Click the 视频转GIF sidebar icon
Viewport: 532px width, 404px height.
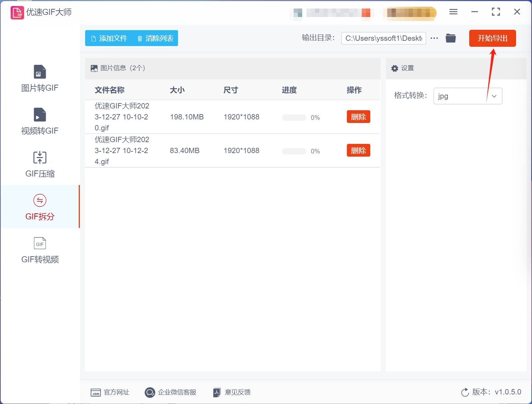tap(40, 115)
